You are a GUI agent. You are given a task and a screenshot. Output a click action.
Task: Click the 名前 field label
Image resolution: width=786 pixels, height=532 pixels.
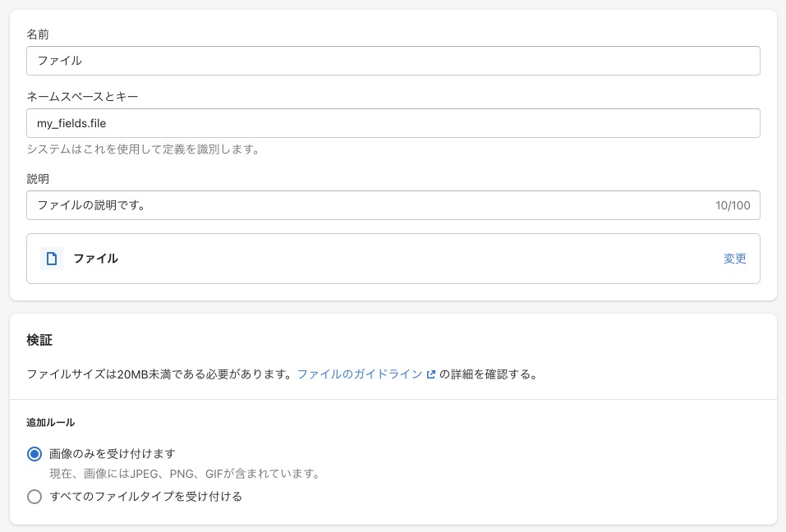click(38, 34)
